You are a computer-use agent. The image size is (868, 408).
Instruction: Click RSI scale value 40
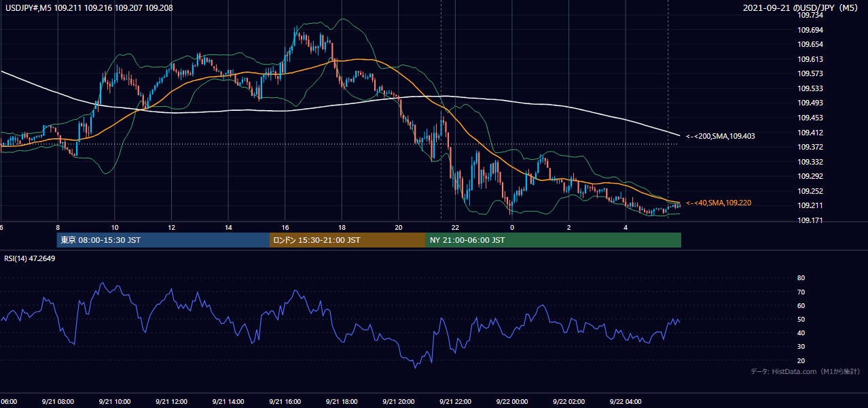(x=801, y=333)
